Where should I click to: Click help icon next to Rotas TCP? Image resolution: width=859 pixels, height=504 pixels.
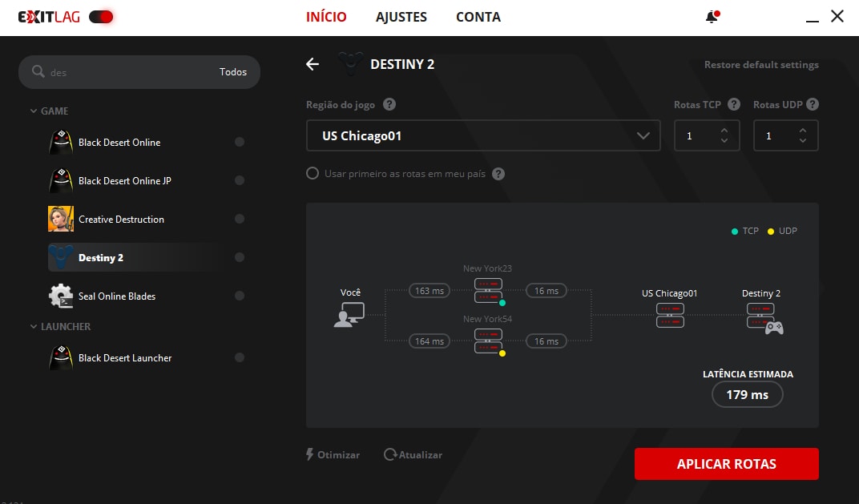point(733,105)
